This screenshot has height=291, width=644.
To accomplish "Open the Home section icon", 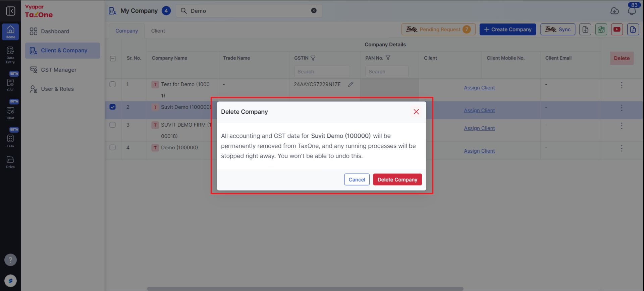I will click(x=10, y=32).
